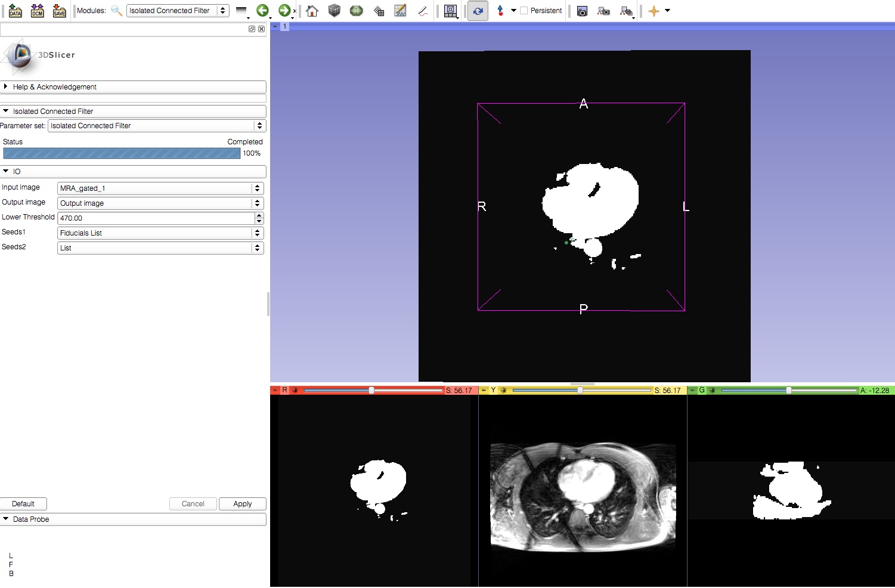Go back to previous module with green arrow
The image size is (895, 588).
[x=262, y=10]
